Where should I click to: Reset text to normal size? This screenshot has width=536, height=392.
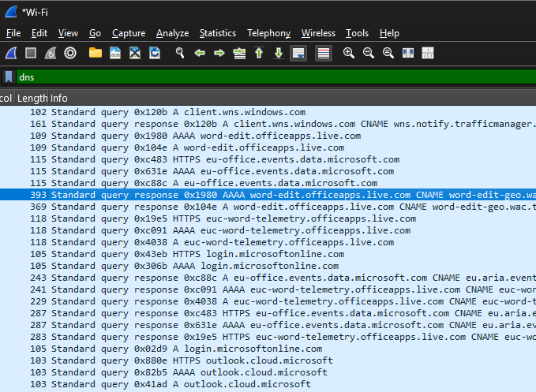point(388,53)
